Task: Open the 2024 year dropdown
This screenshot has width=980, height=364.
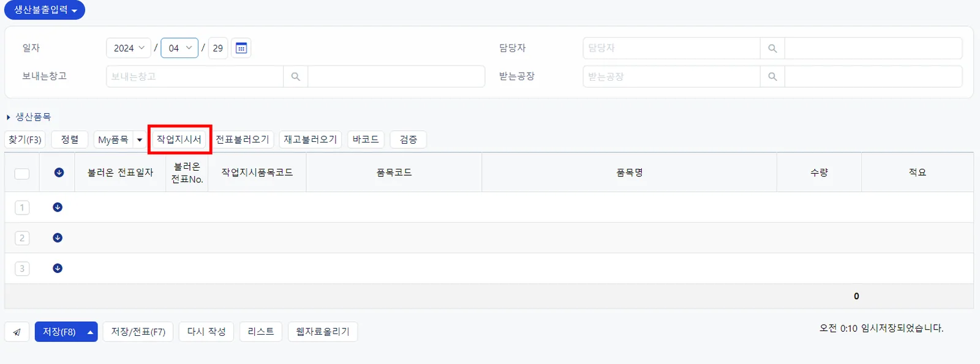Action: point(129,48)
